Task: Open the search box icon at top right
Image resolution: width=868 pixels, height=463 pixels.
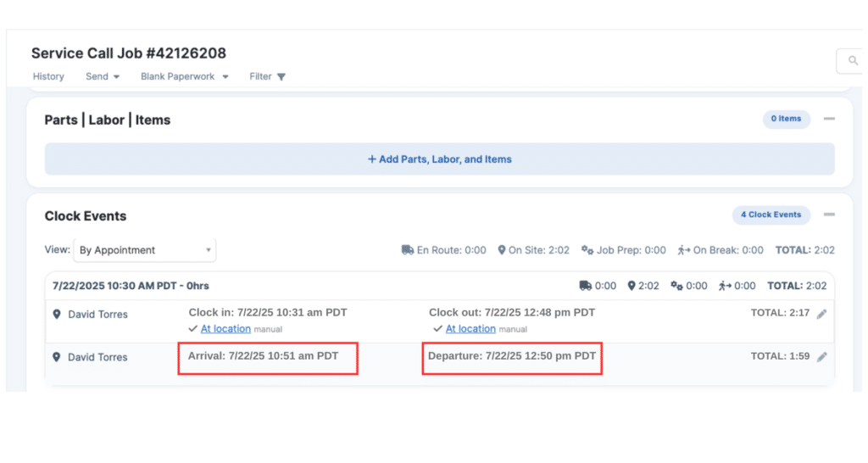Action: tap(851, 61)
